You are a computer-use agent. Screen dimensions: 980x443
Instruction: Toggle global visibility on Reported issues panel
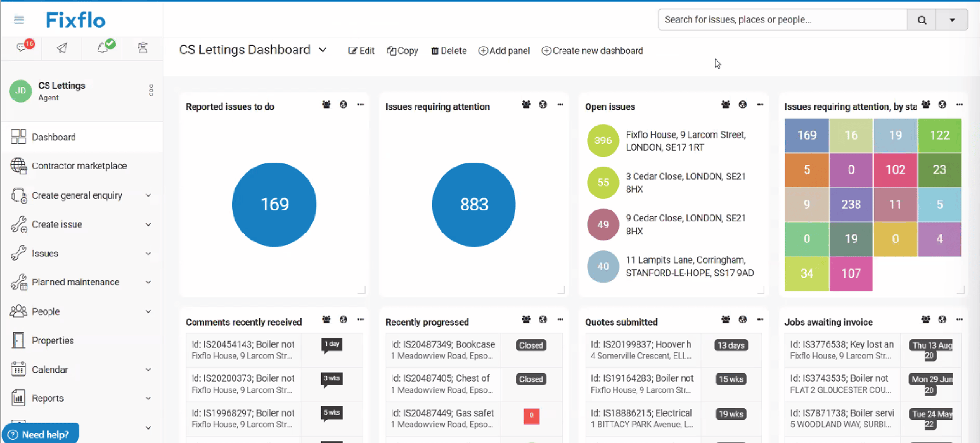(343, 104)
